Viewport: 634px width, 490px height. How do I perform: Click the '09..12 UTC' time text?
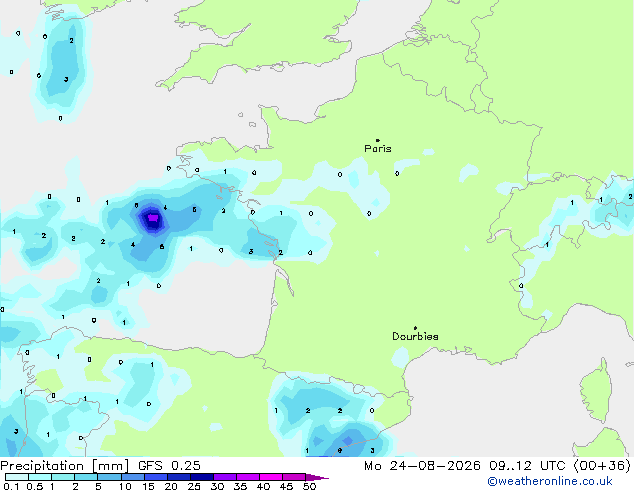(x=527, y=466)
